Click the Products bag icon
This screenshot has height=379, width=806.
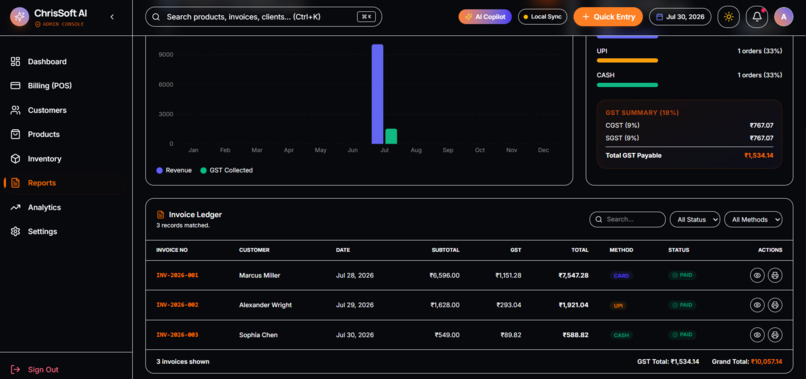pyautogui.click(x=15, y=134)
